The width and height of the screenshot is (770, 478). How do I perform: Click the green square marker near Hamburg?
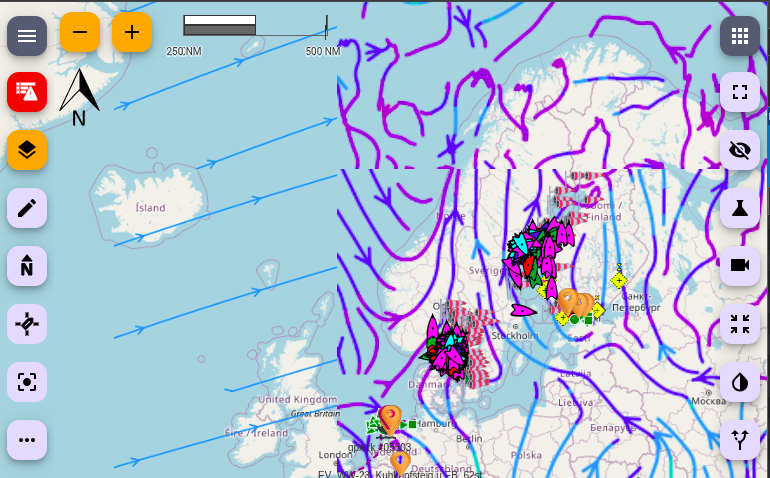tap(412, 424)
